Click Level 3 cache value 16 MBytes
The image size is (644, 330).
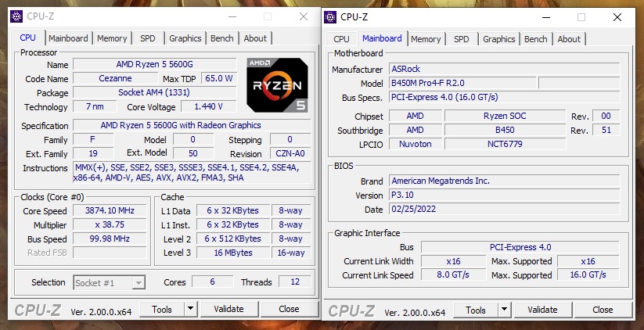pyautogui.click(x=233, y=253)
